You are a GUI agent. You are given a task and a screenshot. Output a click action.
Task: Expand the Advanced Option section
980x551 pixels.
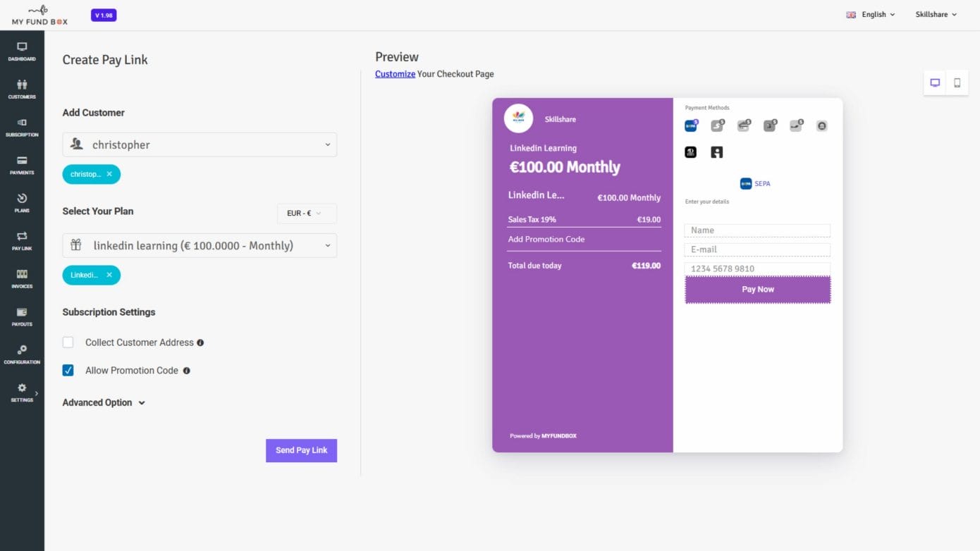point(104,403)
